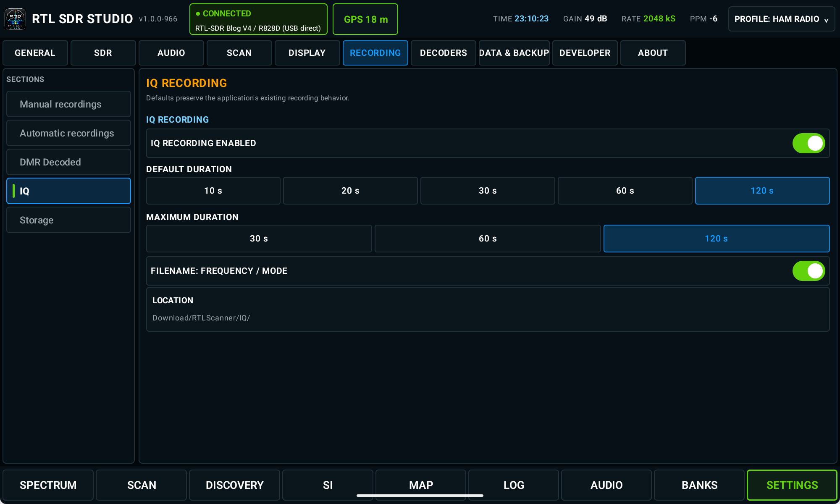Set default duration to 60 s
Screen dimensions: 840x504
tap(625, 191)
